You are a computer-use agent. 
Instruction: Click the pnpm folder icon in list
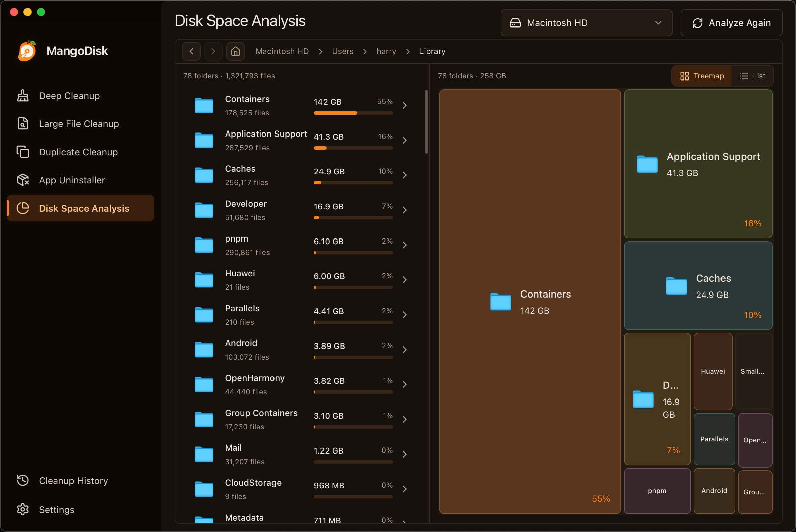(x=204, y=245)
